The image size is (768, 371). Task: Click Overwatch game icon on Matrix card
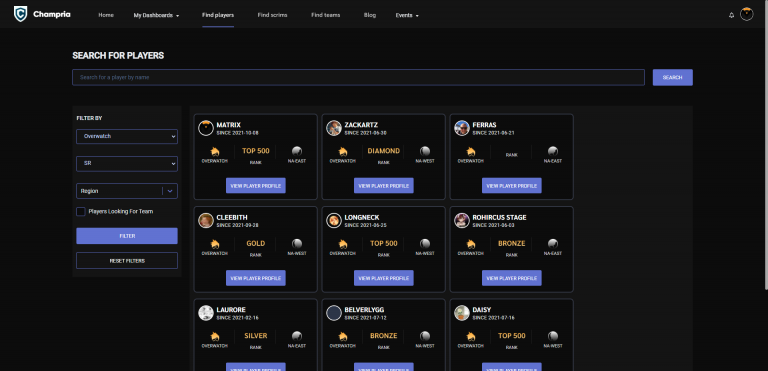click(x=215, y=151)
